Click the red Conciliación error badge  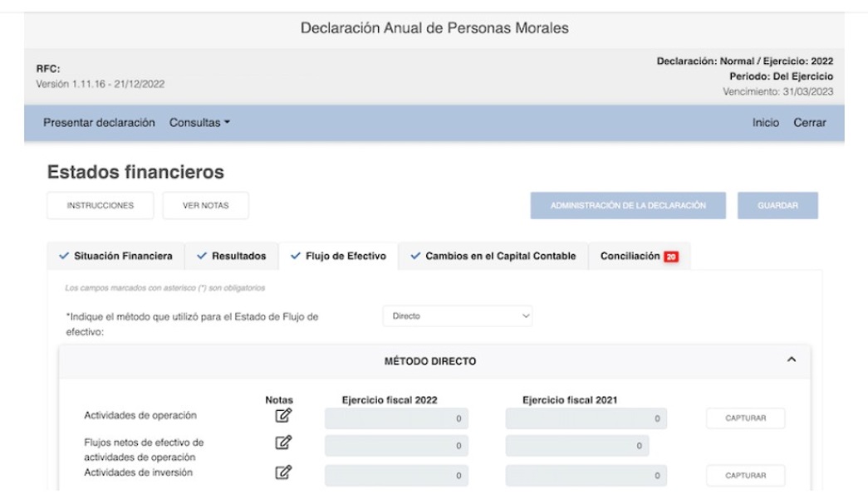(x=671, y=257)
